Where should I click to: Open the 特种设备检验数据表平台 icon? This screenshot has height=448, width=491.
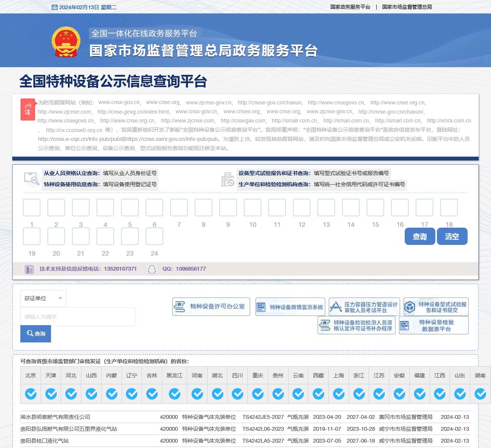click(434, 325)
